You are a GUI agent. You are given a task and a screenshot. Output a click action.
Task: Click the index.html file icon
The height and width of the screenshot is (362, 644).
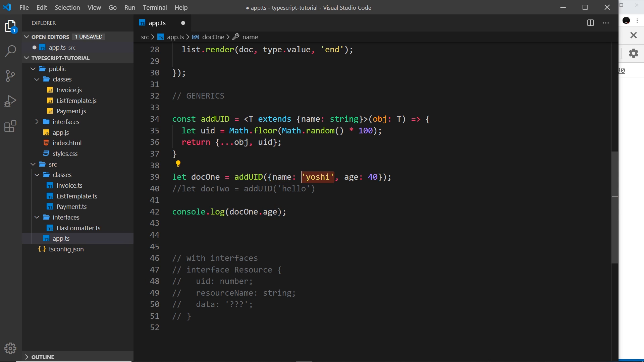point(46,143)
